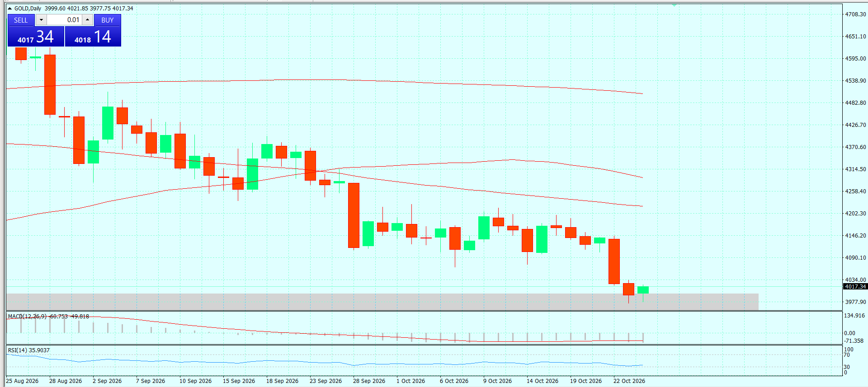Click the 3977.90 price scale label
The image size is (868, 387).
pyautogui.click(x=855, y=302)
